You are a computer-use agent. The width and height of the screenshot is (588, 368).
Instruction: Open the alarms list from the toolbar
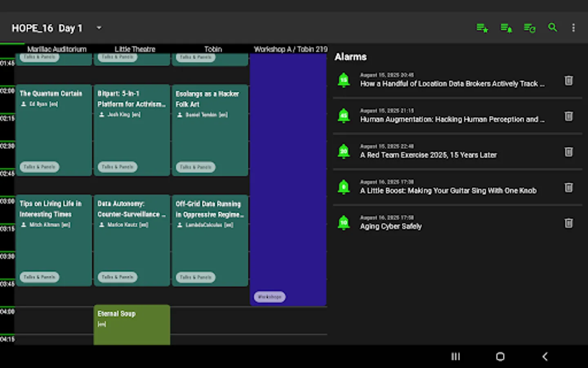[506, 28]
